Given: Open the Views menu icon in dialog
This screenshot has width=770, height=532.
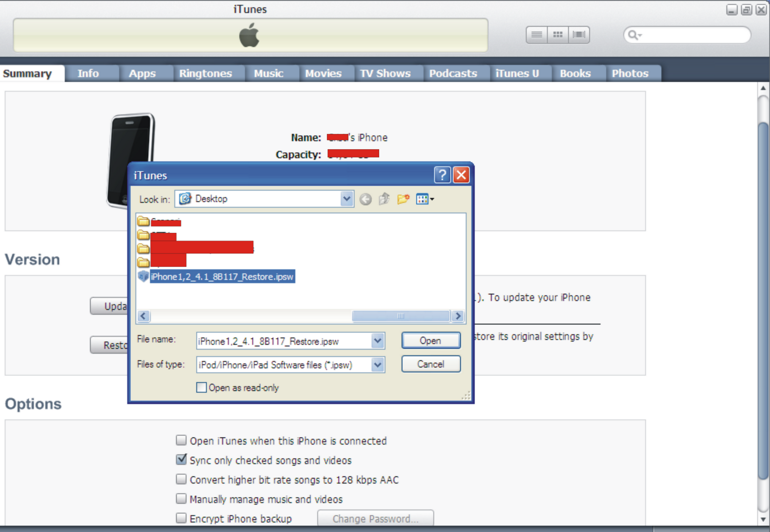Looking at the screenshot, I should [x=423, y=199].
